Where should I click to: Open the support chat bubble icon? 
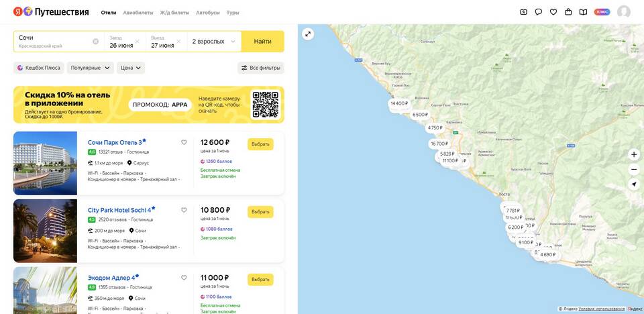539,12
